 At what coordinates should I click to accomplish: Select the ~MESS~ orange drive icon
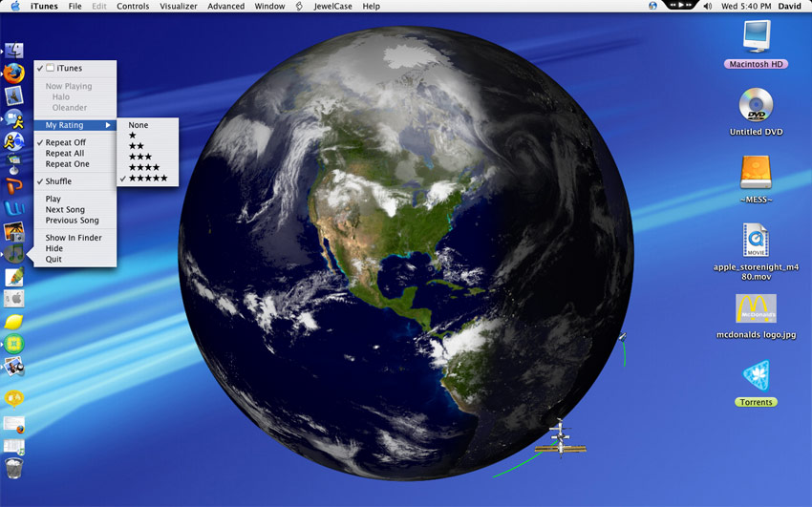coord(756,172)
